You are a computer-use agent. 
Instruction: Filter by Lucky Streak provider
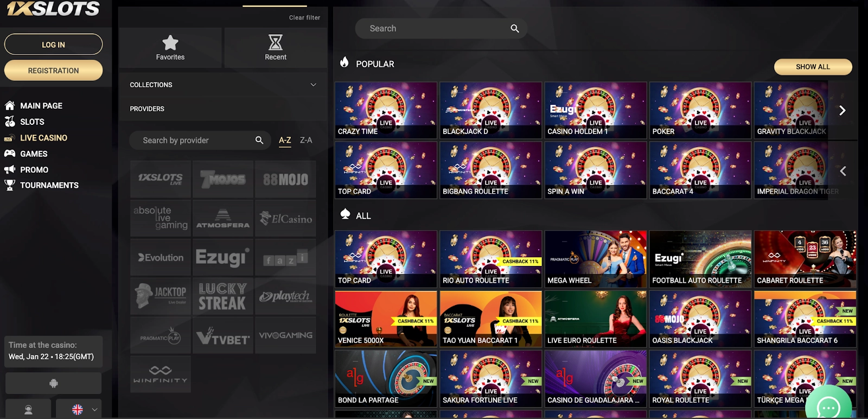point(223,296)
